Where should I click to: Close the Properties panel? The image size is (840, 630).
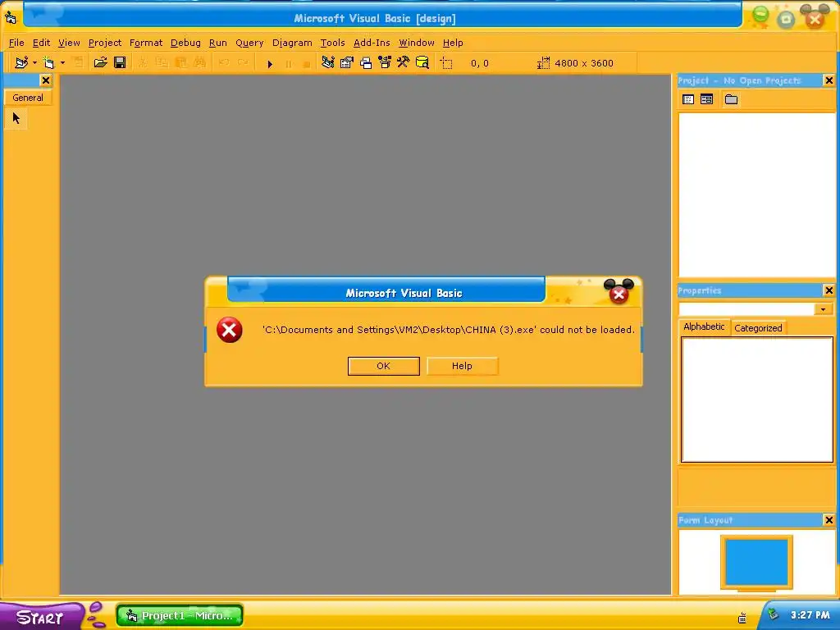tap(829, 290)
